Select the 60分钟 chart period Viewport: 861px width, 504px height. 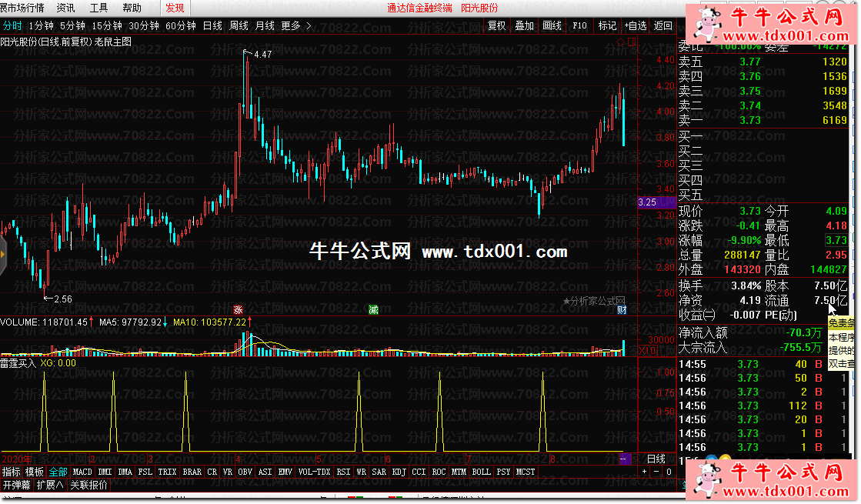[181, 26]
